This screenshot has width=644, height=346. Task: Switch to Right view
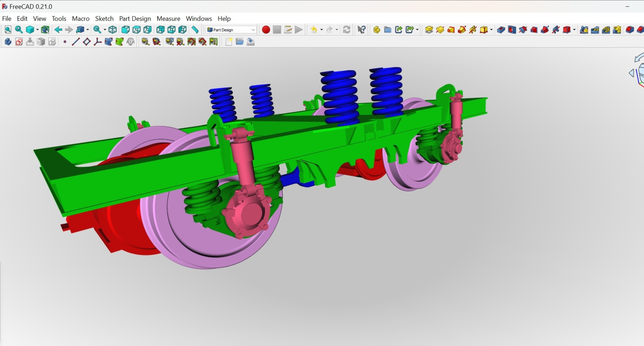coord(147,30)
